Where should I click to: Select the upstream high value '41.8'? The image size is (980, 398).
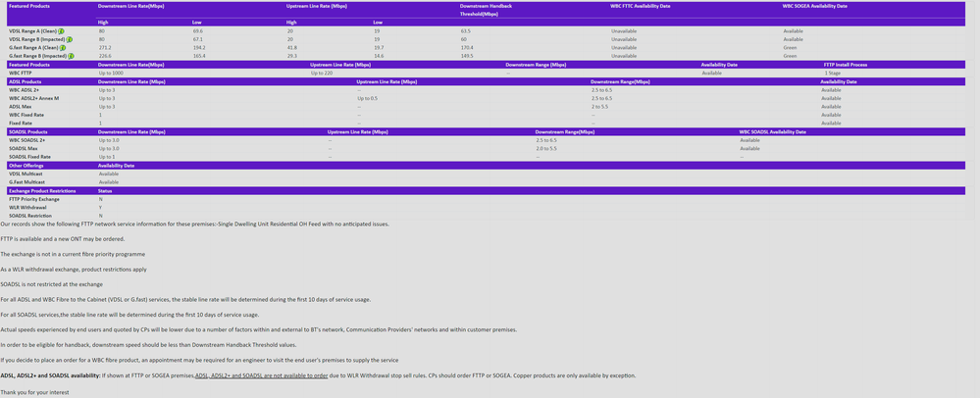pos(292,47)
